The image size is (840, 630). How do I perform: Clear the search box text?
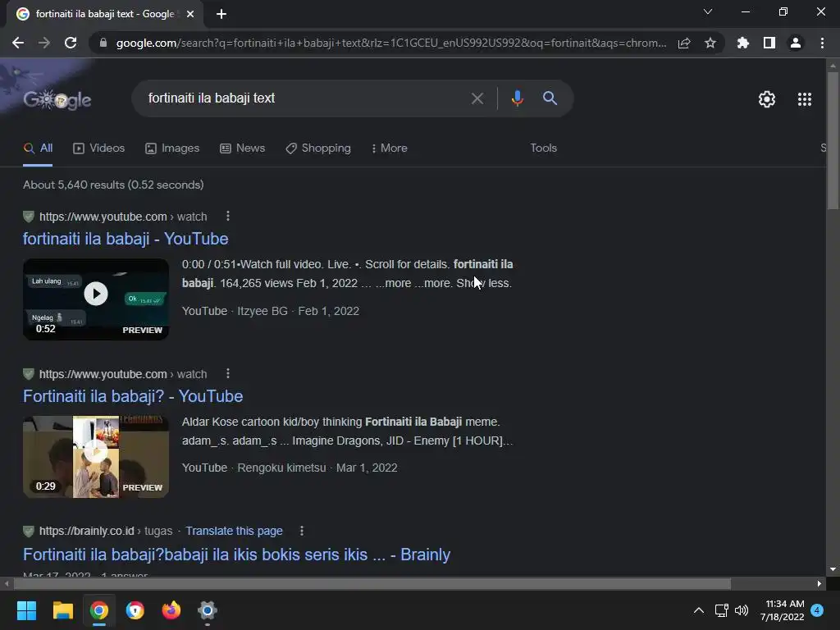(477, 98)
